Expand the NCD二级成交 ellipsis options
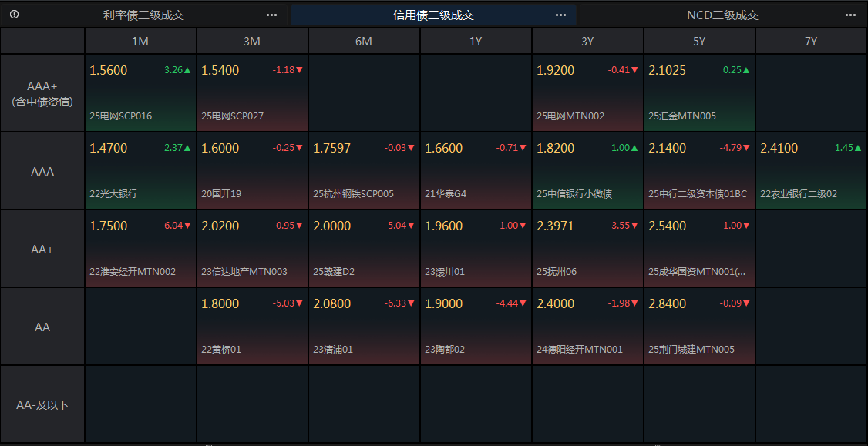The width and height of the screenshot is (868, 446). (x=850, y=15)
